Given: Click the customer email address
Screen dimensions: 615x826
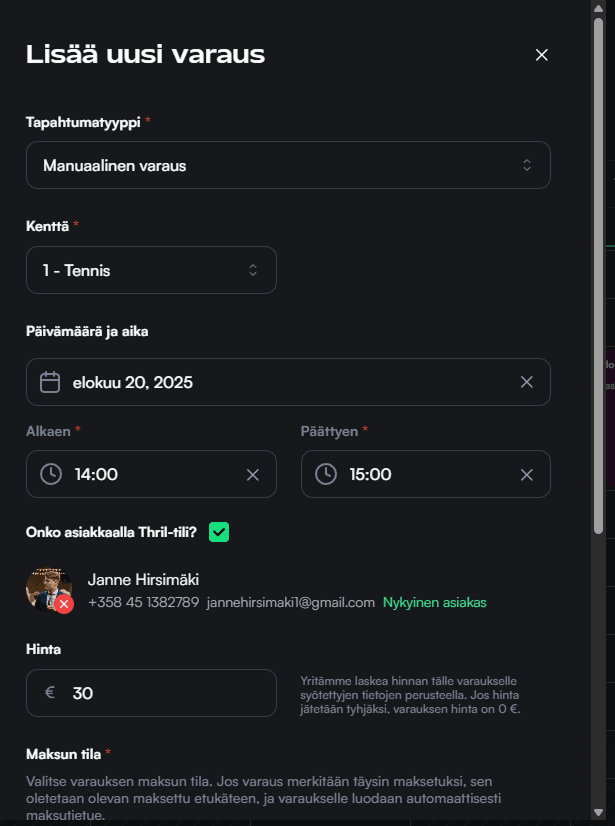Looking at the screenshot, I should pos(290,603).
